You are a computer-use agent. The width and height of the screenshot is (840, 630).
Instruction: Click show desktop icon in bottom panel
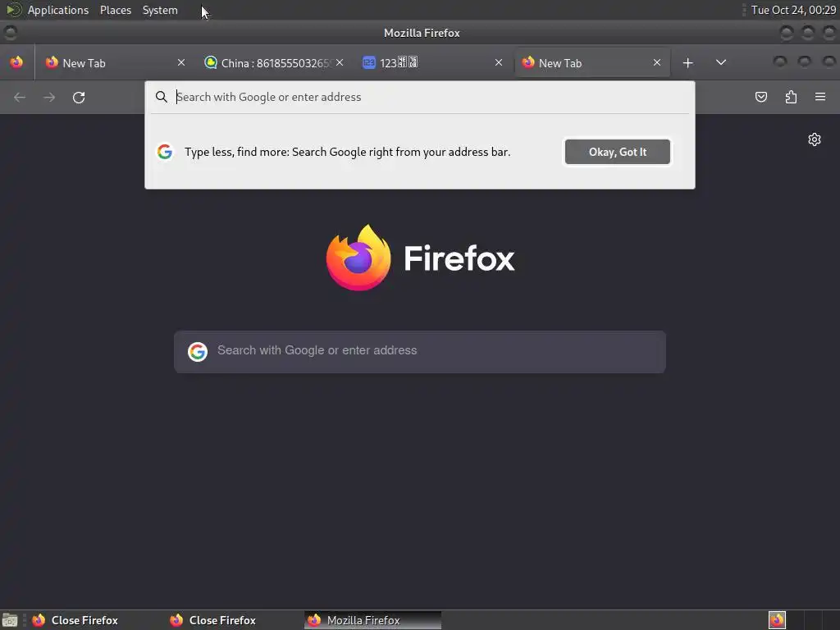tap(10, 620)
